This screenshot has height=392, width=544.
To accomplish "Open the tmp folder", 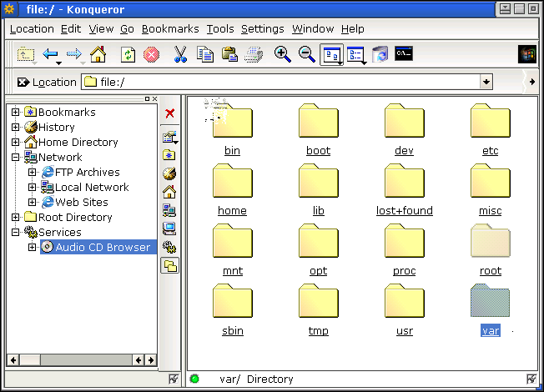I will tap(318, 309).
